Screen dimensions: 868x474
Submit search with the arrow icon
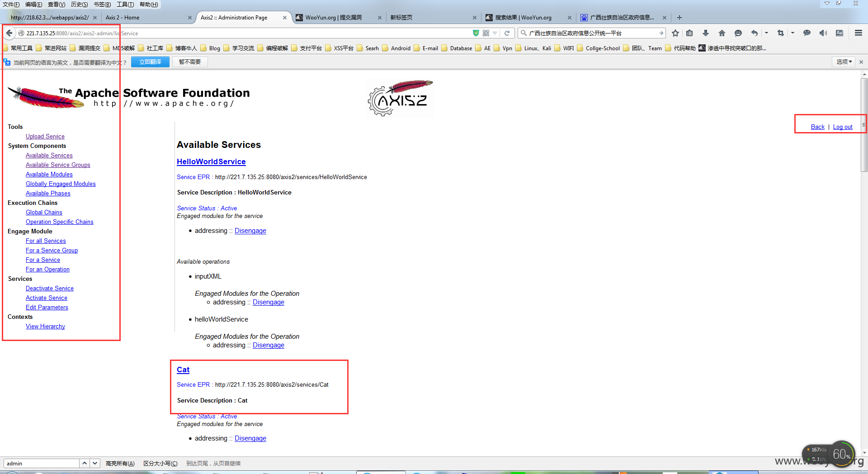point(661,33)
